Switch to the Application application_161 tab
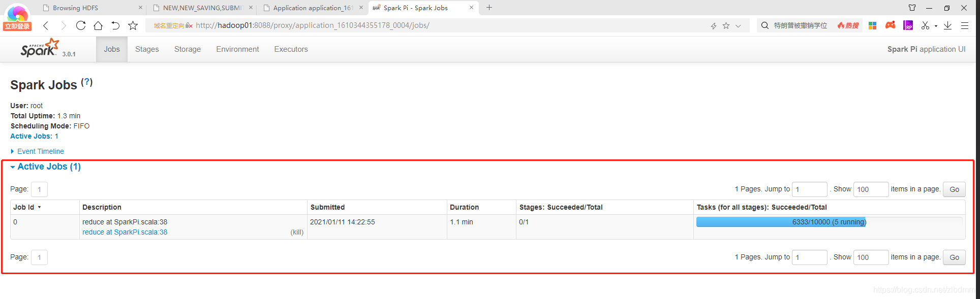980x299 pixels. tap(313, 8)
